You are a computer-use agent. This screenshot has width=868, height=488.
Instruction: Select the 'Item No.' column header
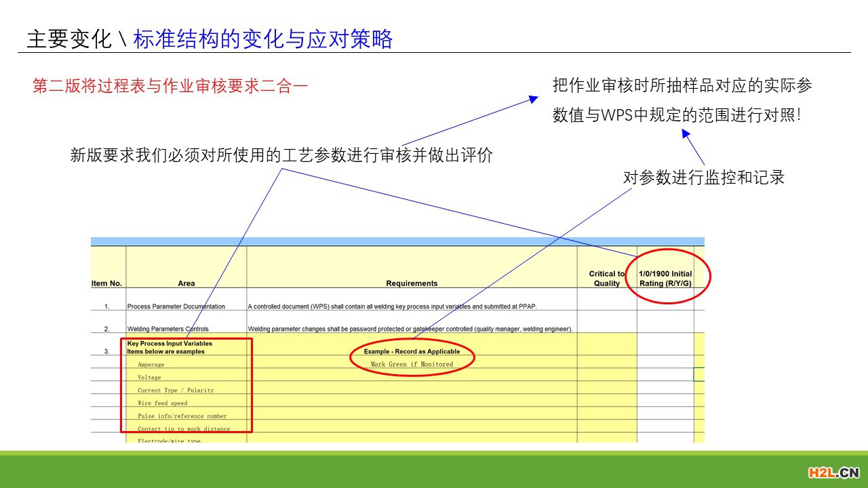point(107,283)
